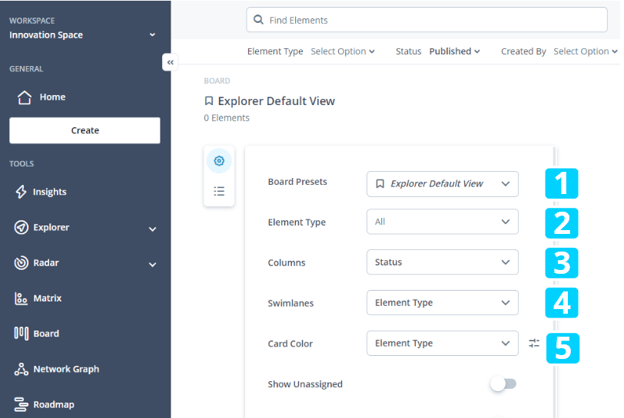
Task: Open the Swimlanes dropdown
Action: [442, 302]
